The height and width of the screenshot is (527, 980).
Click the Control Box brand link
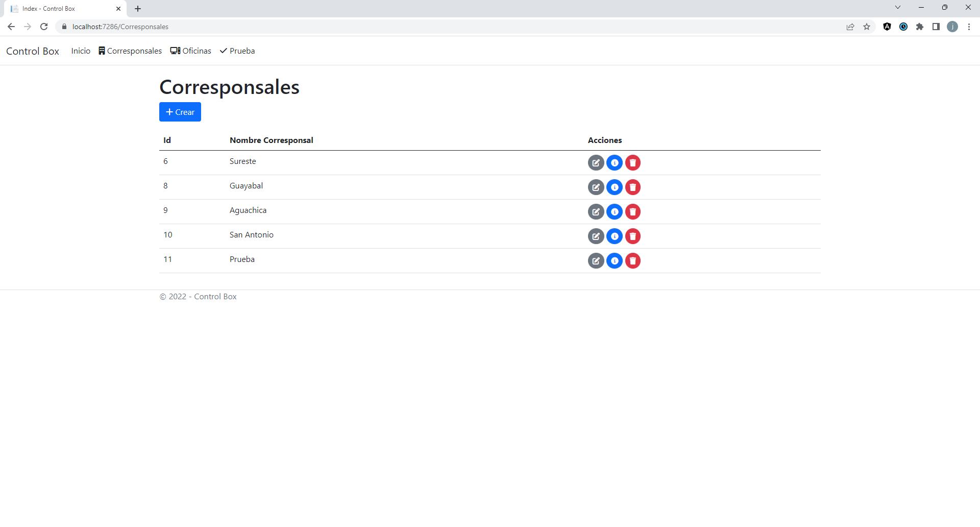[x=33, y=51]
